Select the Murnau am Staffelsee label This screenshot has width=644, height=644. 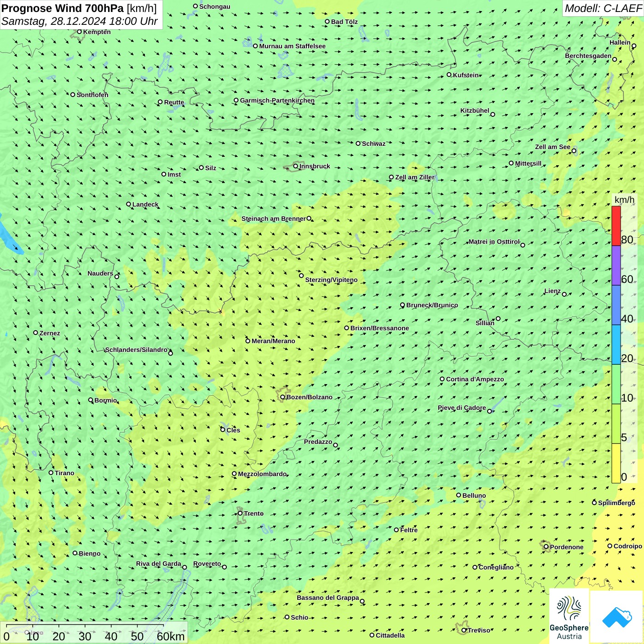(x=292, y=46)
